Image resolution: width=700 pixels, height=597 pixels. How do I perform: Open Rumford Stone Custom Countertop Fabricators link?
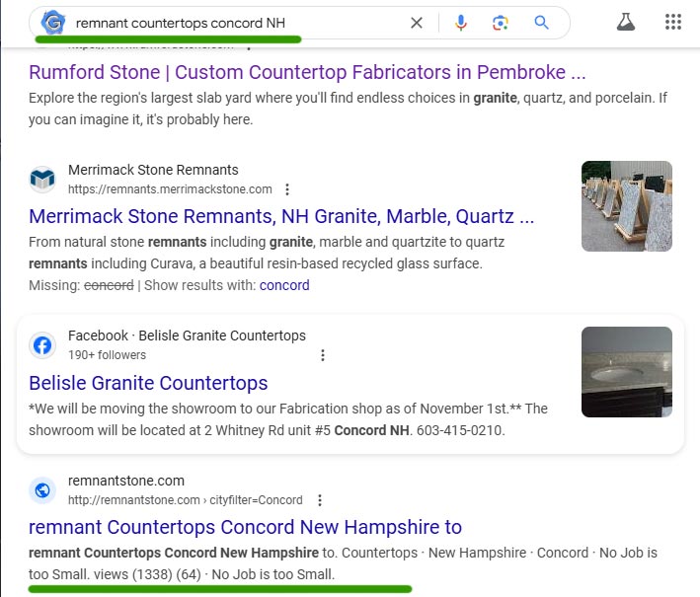click(307, 72)
